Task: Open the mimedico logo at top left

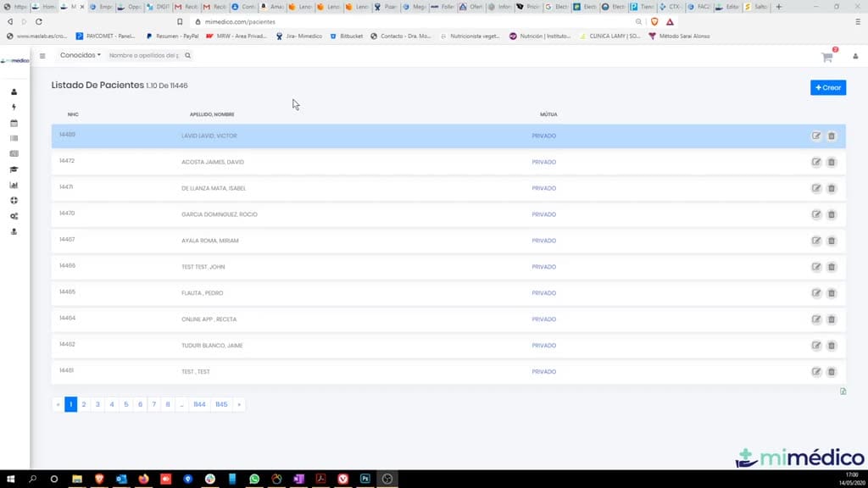Action: click(x=15, y=60)
